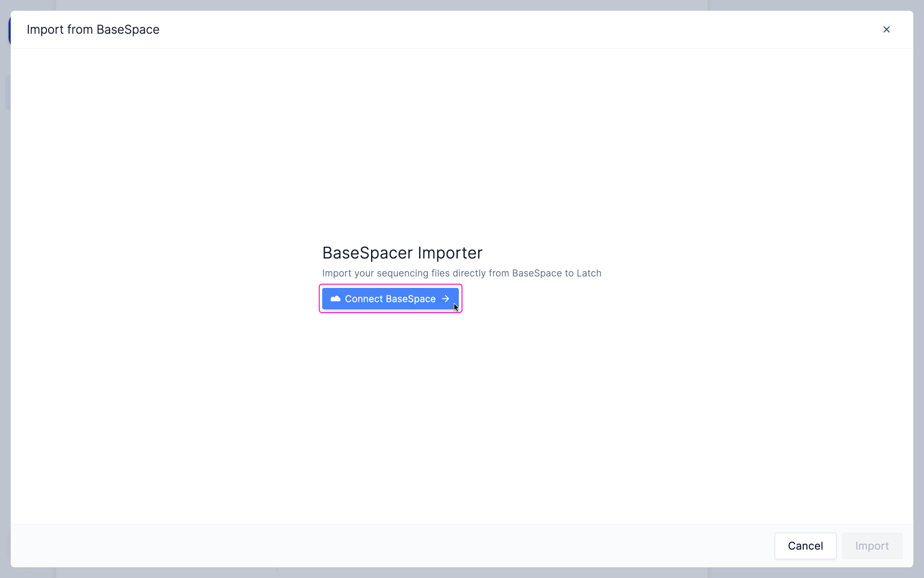Click the Connect BaseSpace button
Viewport: 924px width, 578px height.
[390, 299]
